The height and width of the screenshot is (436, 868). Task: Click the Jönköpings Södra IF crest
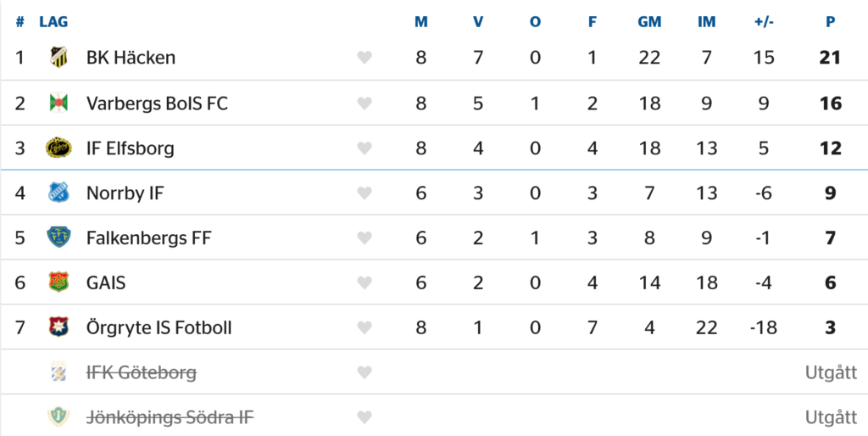[58, 417]
